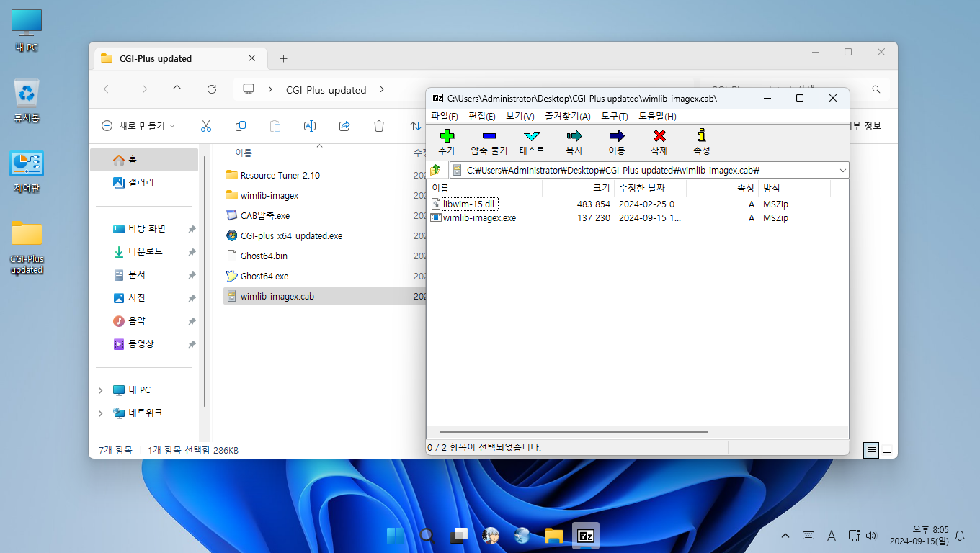Switch Explorer to details view icon
This screenshot has width=980, height=553.
[872, 450]
